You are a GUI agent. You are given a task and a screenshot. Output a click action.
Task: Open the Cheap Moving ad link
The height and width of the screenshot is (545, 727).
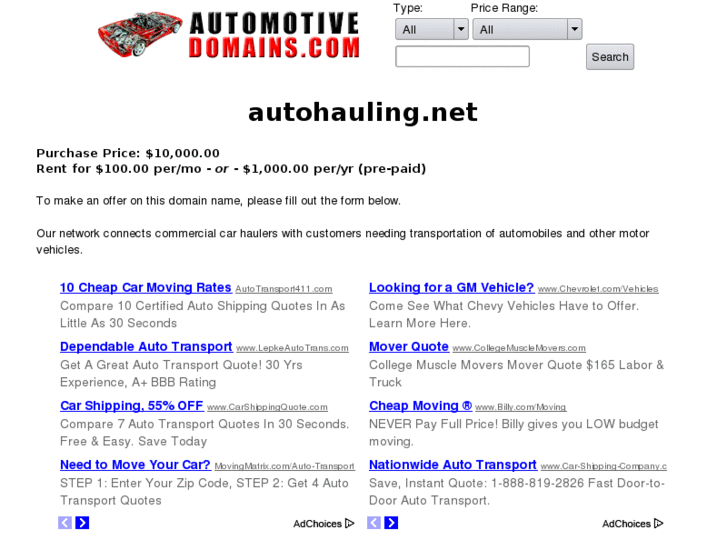pyautogui.click(x=420, y=406)
